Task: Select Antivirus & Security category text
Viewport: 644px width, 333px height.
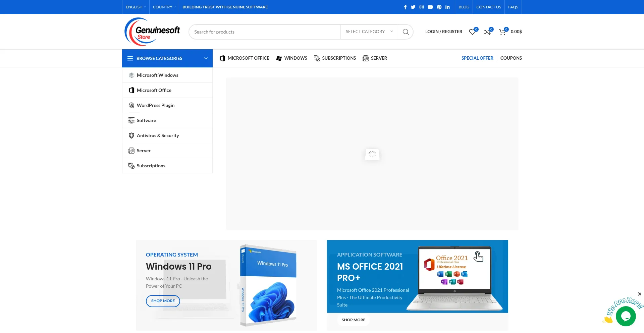Action: (x=158, y=135)
